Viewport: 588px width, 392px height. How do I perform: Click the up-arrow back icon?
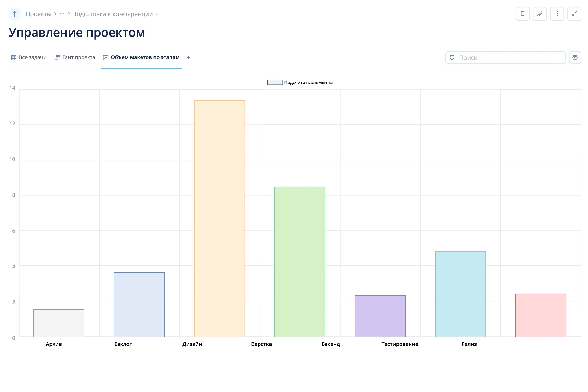click(x=15, y=14)
